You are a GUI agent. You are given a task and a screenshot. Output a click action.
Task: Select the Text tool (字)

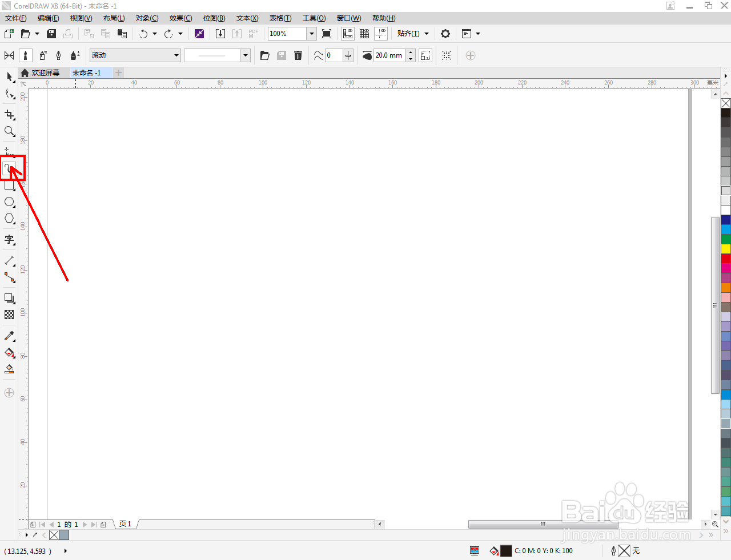pos(9,240)
